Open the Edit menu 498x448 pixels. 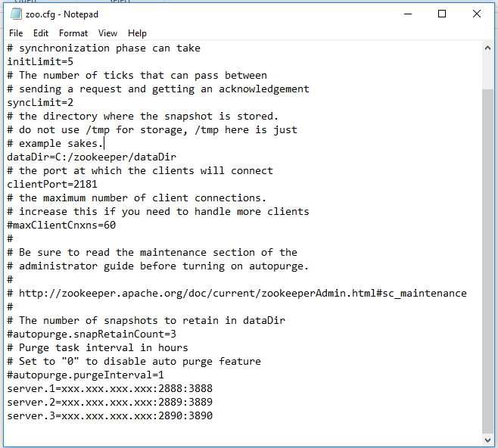41,33
